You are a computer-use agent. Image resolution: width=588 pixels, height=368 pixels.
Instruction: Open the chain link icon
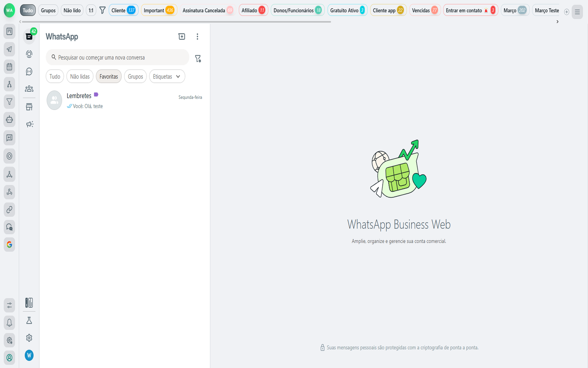(10, 210)
